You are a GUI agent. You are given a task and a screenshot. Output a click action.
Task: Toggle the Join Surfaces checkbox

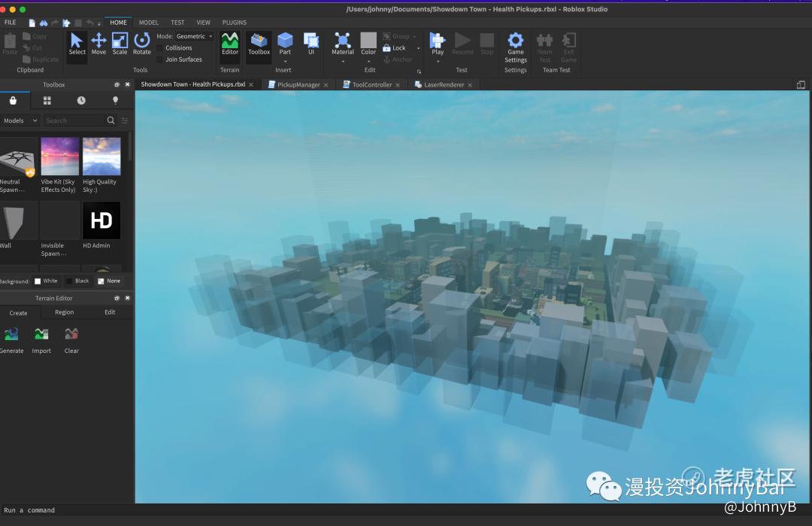[x=161, y=59]
